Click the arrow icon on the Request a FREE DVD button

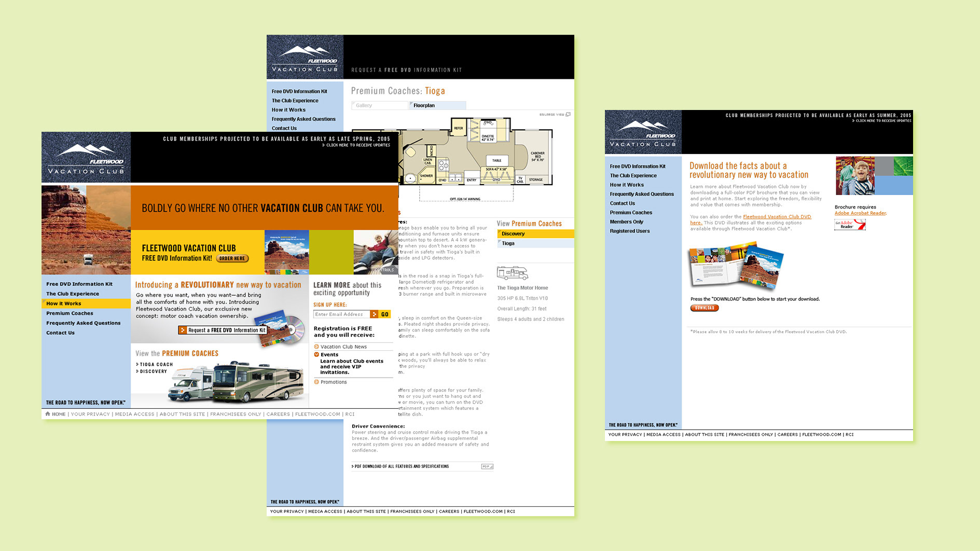(x=183, y=330)
